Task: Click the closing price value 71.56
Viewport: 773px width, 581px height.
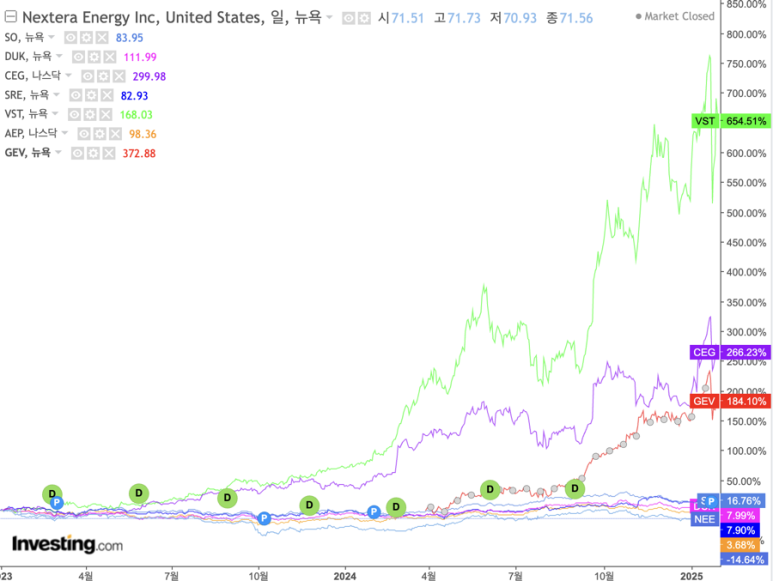Action: coord(576,18)
